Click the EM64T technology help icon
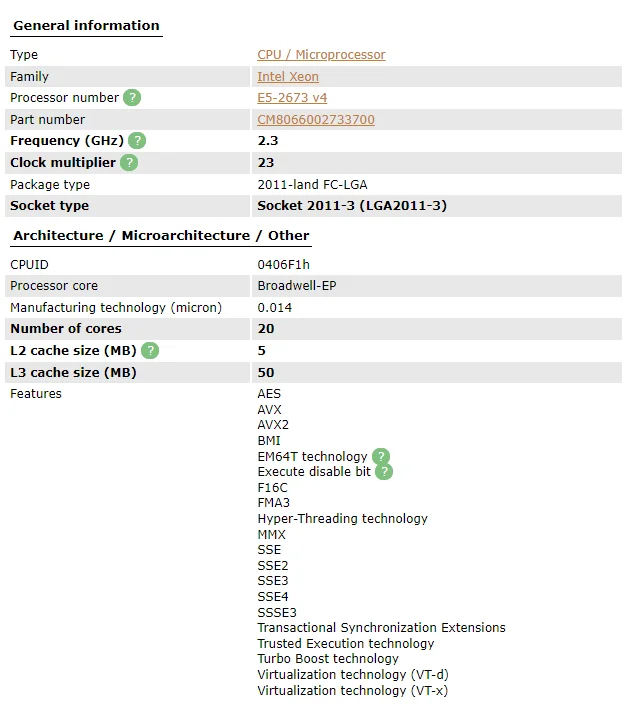The height and width of the screenshot is (705, 630). point(380,457)
